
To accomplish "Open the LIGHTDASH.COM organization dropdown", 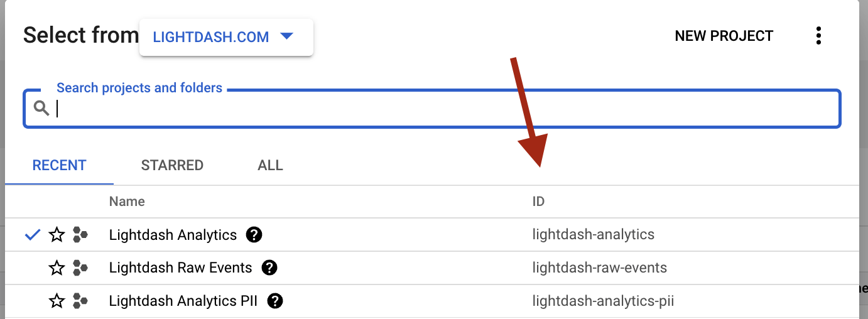I will [x=226, y=36].
